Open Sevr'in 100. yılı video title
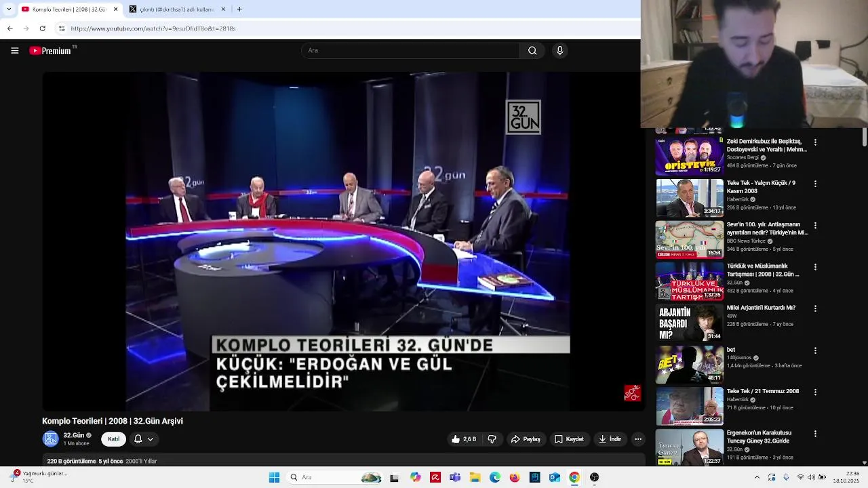The width and height of the screenshot is (868, 488). 767,228
